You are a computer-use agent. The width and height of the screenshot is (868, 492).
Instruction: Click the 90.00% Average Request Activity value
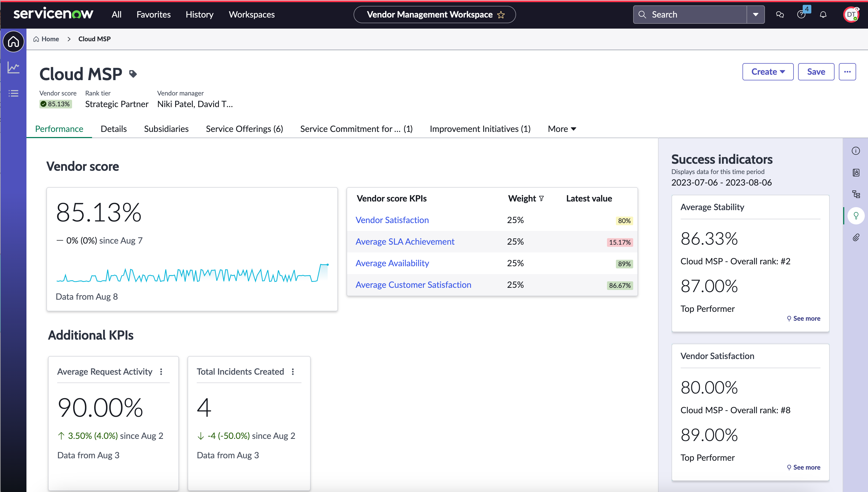coord(100,408)
